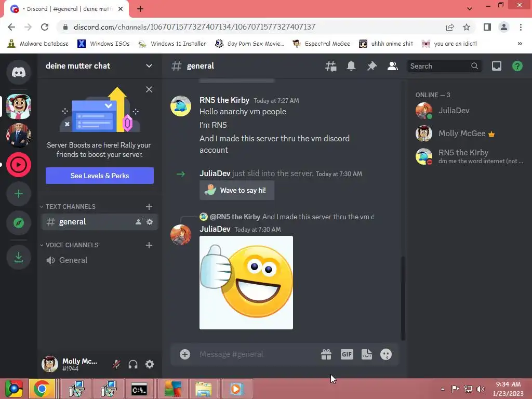Download apps icon in server sidebar
532x399 pixels.
point(19,257)
